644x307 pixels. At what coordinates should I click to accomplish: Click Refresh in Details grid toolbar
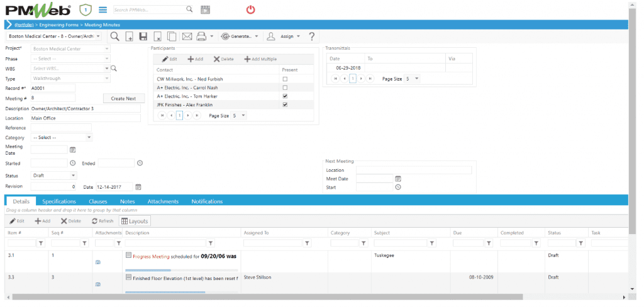103,221
